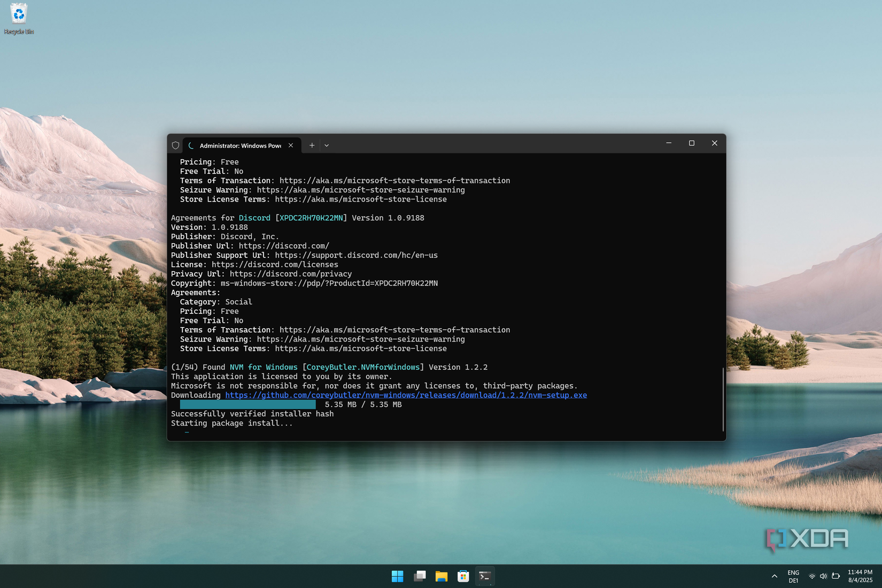The image size is (882, 588).
Task: Mute audio via the speaker tray icon
Action: click(823, 576)
